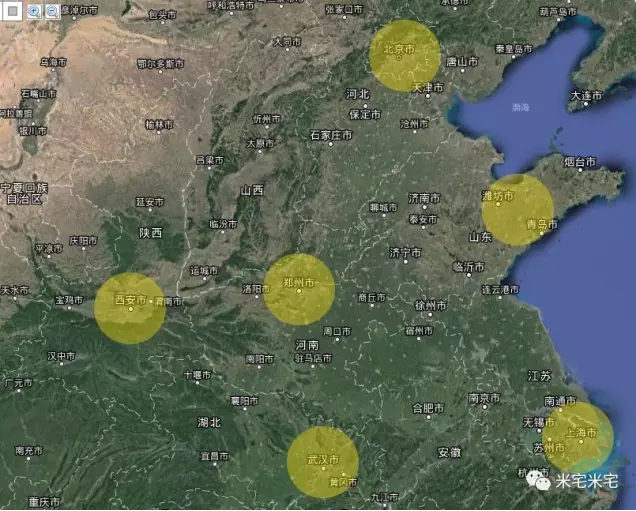
Task: Click the yellow circle over 西安市
Action: (x=130, y=308)
